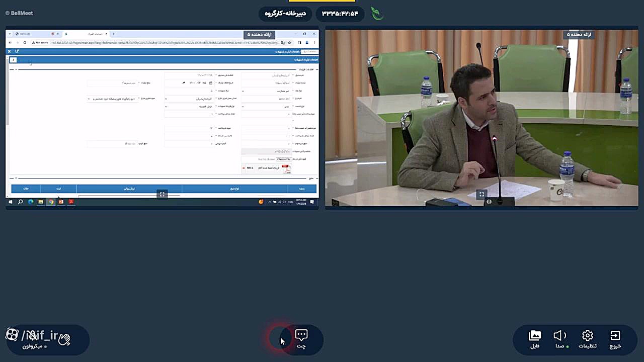Open Chrome from shared screen taskbar
Screen dimensions: 644x362
51,202
